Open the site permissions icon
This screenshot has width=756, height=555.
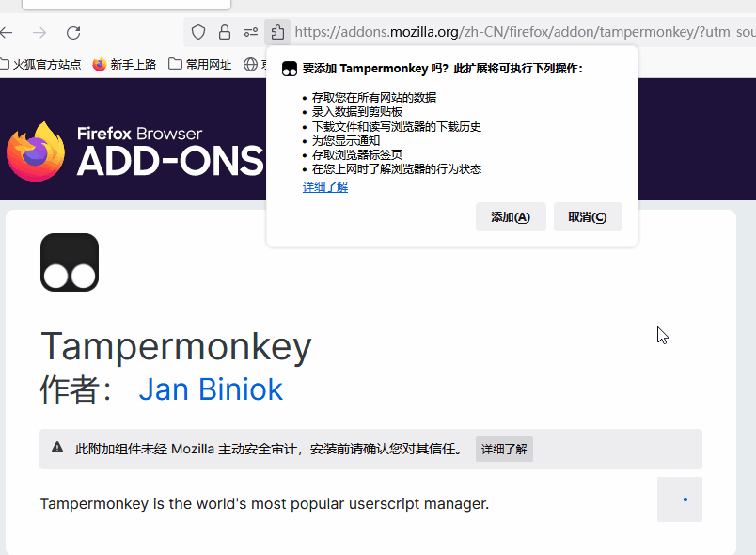tap(251, 32)
